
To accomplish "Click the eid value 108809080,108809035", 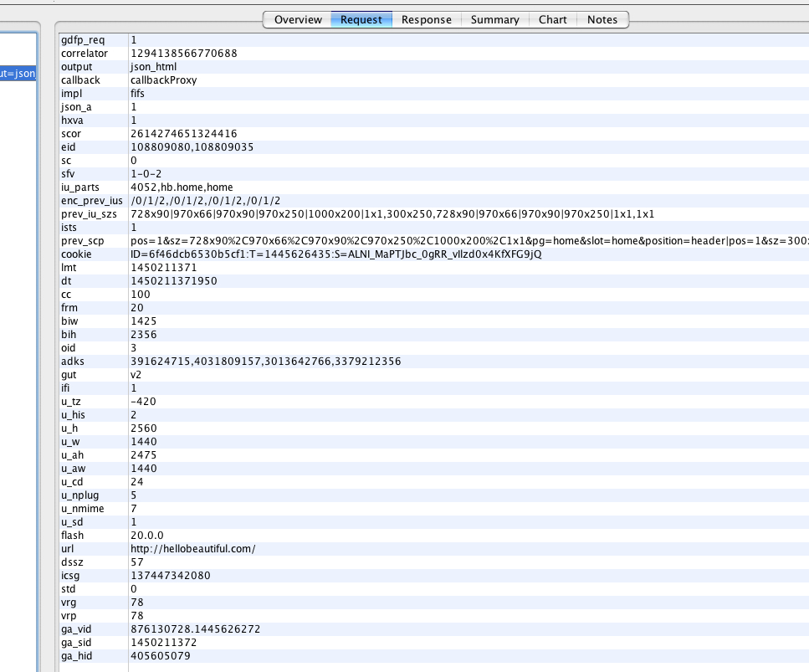I will (192, 147).
